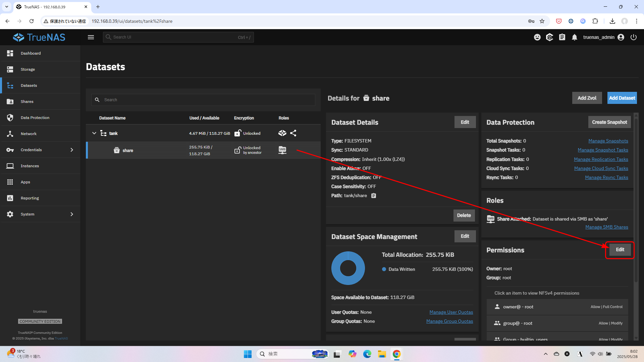Toggle the sidebar hamburger menu
The height and width of the screenshot is (362, 644).
pos(91,37)
